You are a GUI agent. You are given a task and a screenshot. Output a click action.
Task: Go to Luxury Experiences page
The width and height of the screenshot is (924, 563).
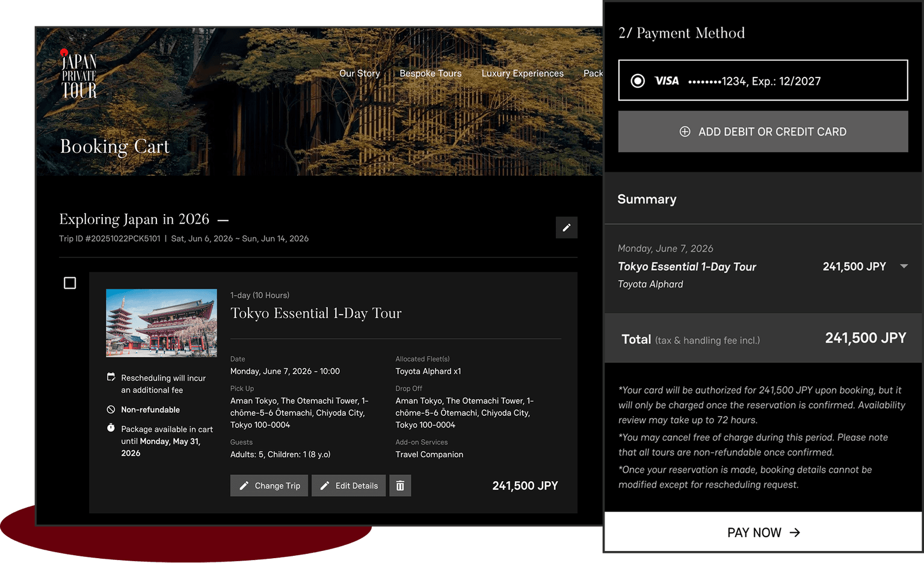tap(522, 73)
